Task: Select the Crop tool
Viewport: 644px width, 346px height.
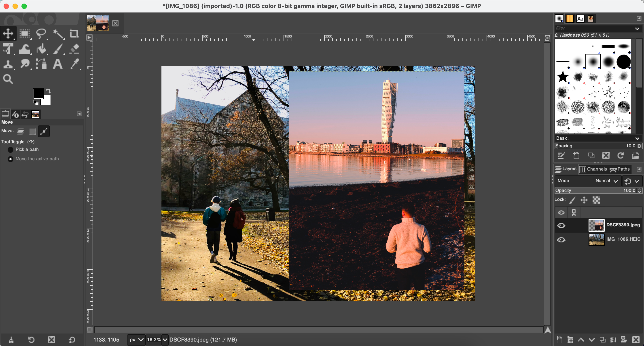Action: tap(74, 34)
